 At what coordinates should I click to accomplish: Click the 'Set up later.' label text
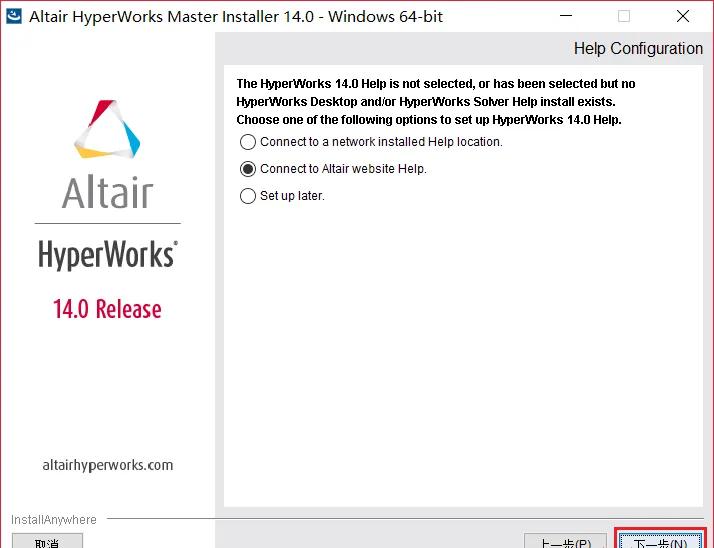[292, 196]
